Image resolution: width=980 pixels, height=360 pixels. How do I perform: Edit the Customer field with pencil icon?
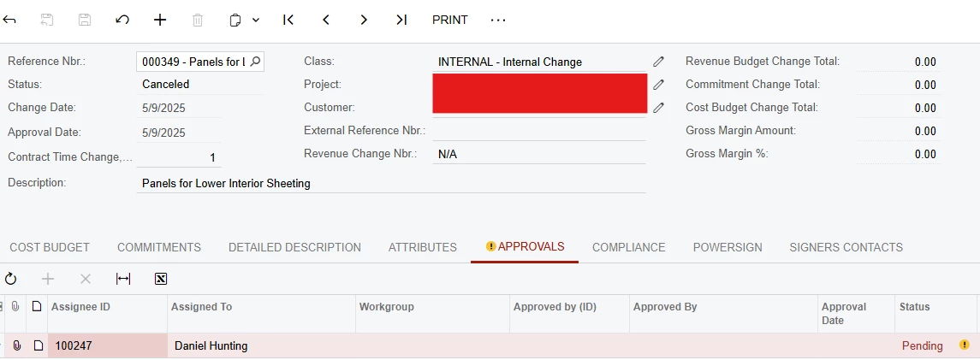(658, 107)
